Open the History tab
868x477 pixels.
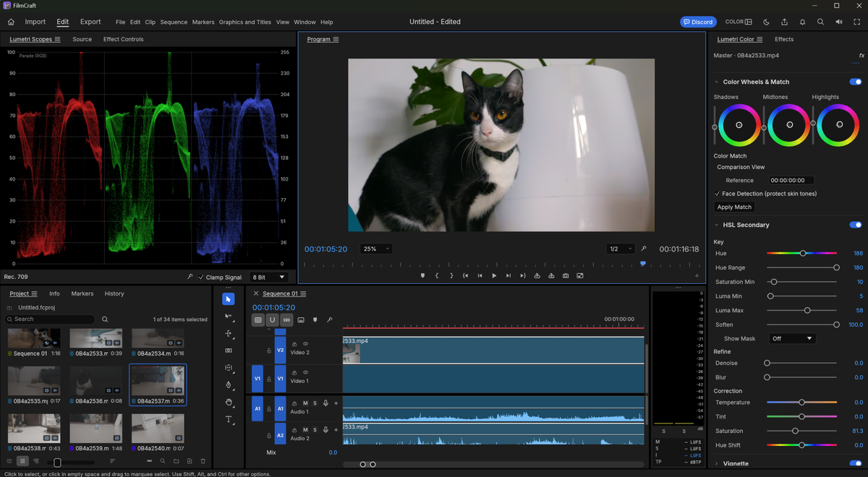(x=114, y=293)
